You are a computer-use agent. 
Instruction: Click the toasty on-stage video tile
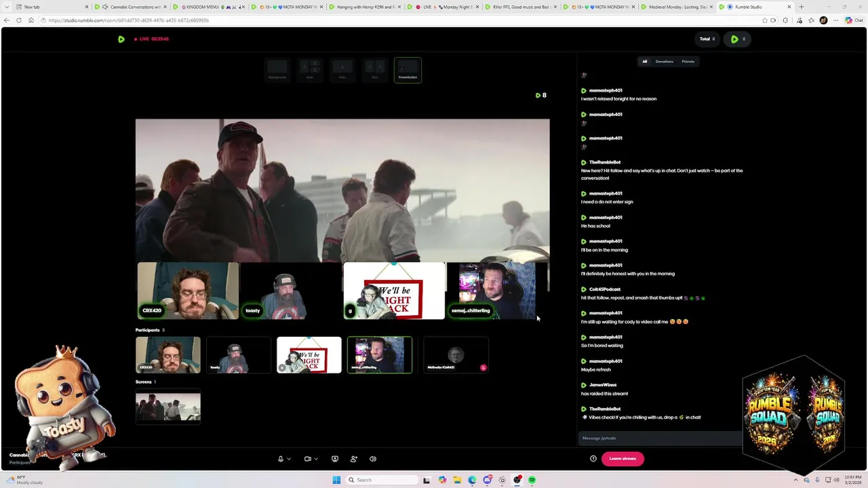click(291, 291)
